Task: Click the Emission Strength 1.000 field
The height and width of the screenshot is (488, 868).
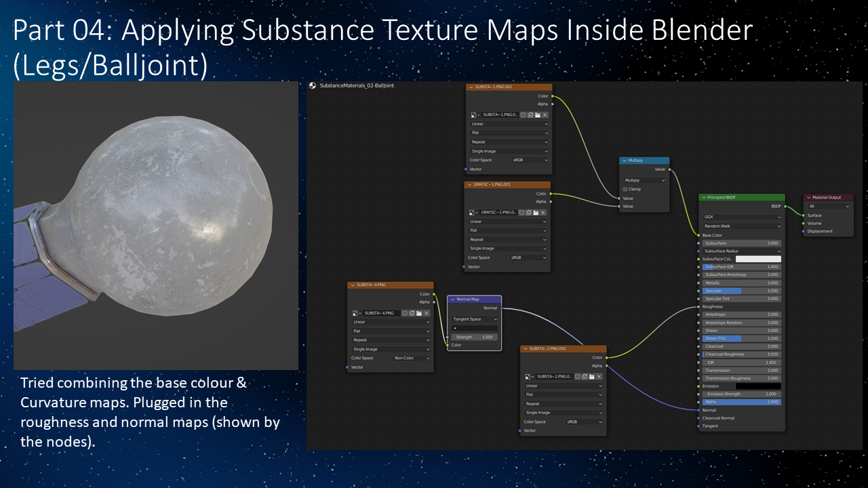Action: coord(742,394)
